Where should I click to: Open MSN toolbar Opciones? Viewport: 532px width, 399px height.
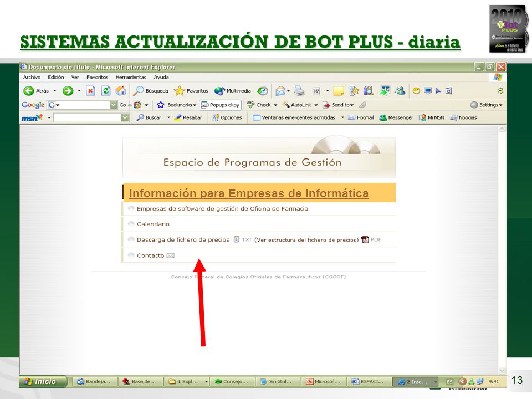(x=227, y=117)
